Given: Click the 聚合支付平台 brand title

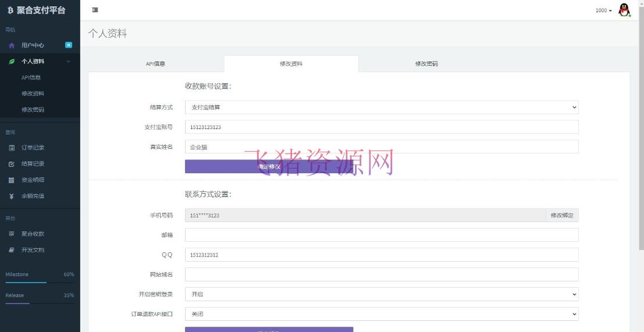Looking at the screenshot, I should (41, 10).
